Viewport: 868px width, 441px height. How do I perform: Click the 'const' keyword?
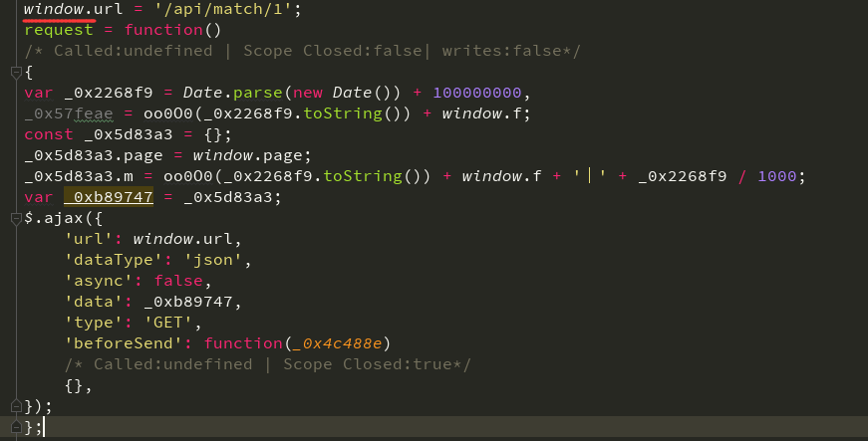coord(49,134)
